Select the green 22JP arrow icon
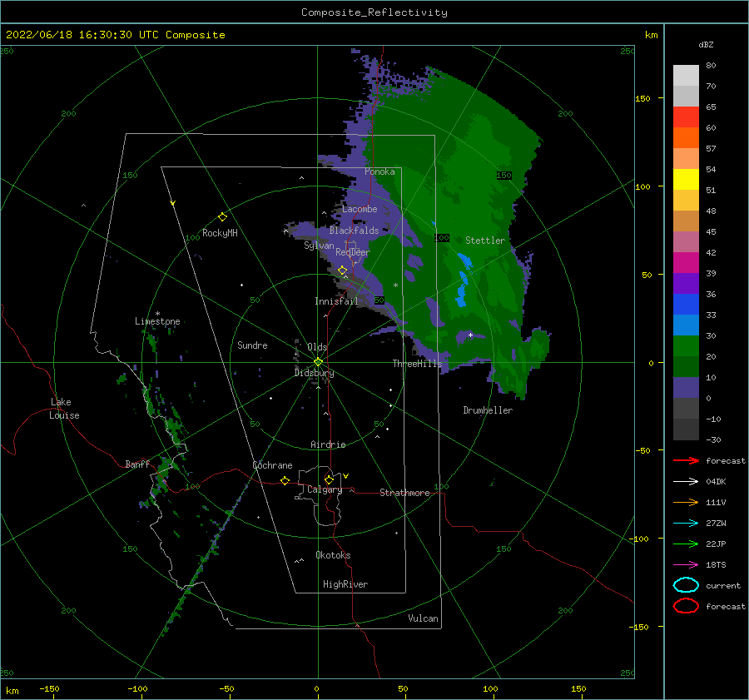The width and height of the screenshot is (749, 700). [686, 544]
